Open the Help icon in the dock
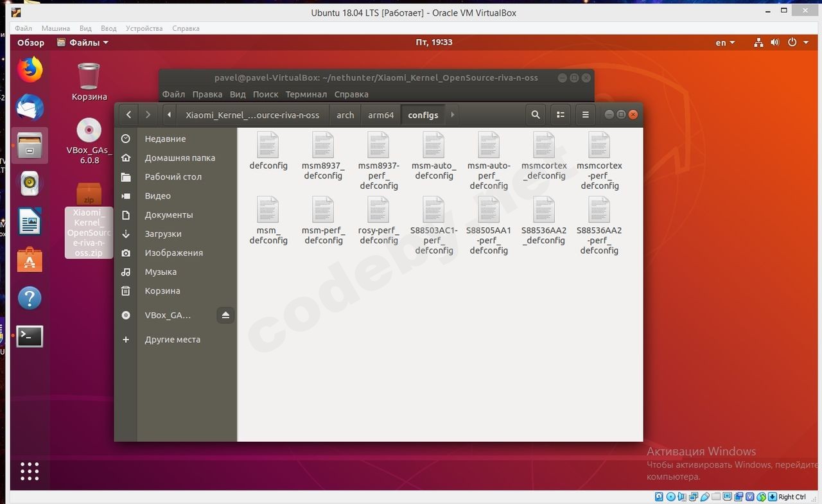The image size is (822, 504). coord(30,298)
